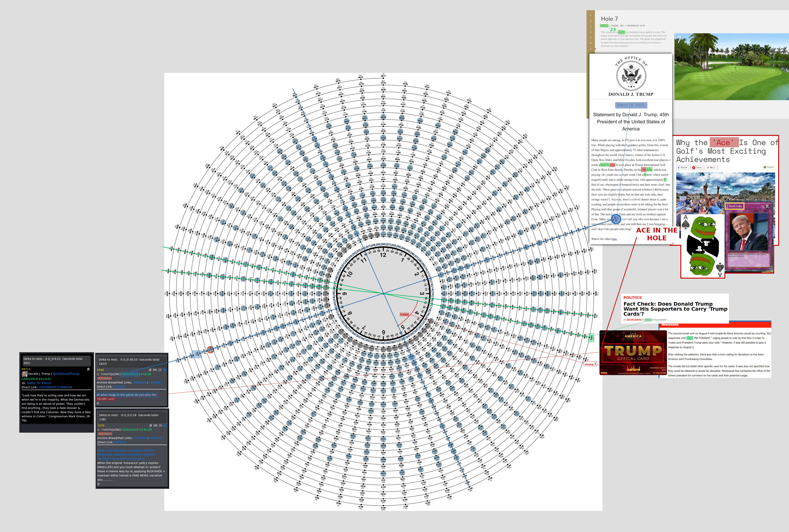Click the 'TRUMP card?' text in post 2936
The width and height of the screenshot is (789, 532).
tap(106, 399)
